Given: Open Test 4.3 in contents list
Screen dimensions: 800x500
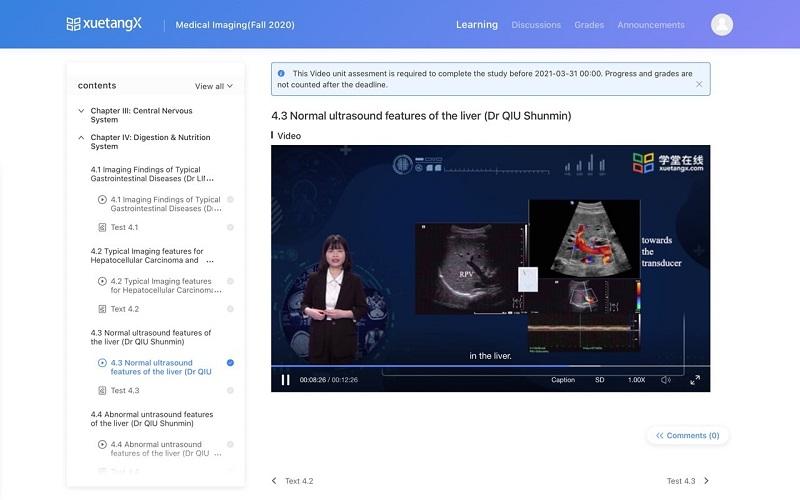Looking at the screenshot, I should [x=125, y=391].
